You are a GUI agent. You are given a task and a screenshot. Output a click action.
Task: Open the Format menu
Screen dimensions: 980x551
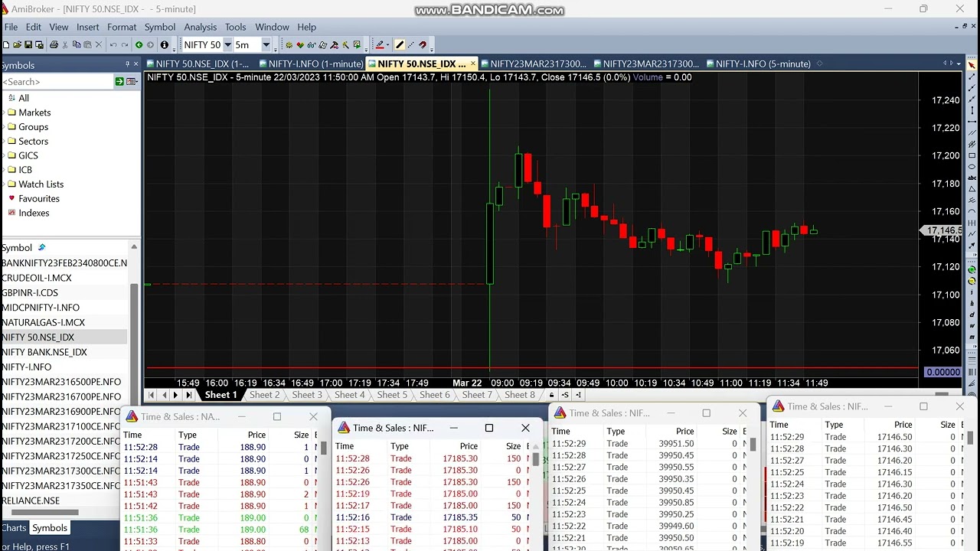122,27
